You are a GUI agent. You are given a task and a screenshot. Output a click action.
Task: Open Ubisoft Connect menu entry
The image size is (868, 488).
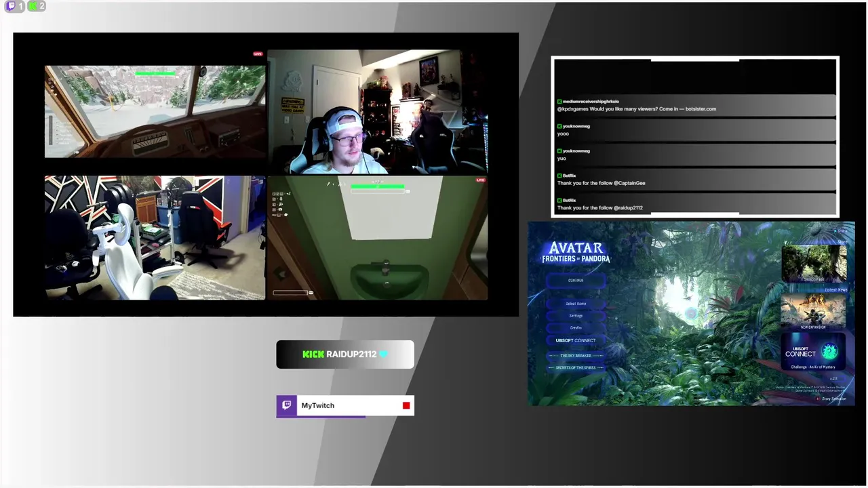pyautogui.click(x=576, y=340)
